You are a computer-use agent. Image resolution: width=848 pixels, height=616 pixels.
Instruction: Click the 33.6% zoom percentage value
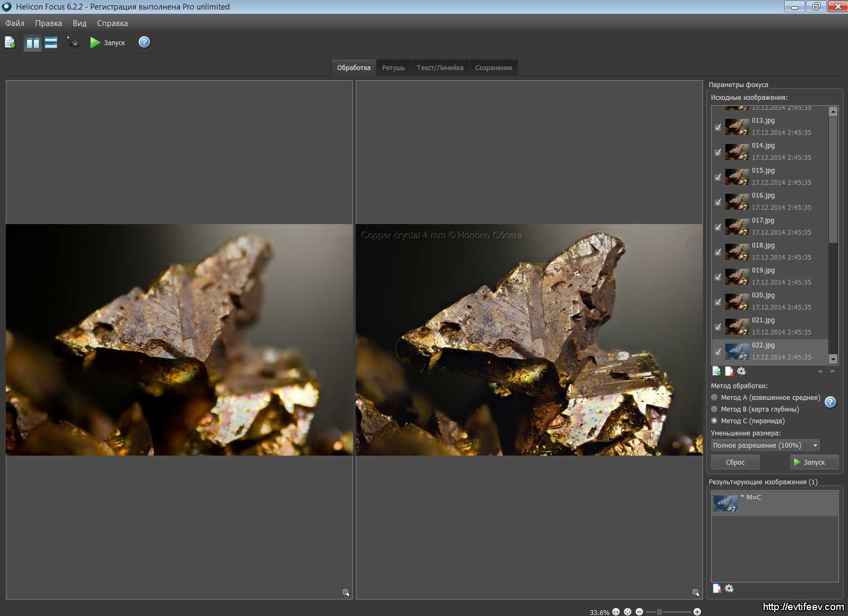[x=599, y=612]
